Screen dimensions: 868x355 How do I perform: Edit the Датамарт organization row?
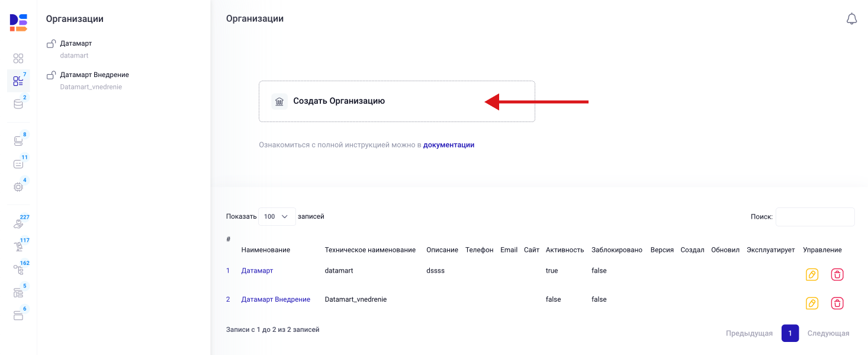point(812,274)
